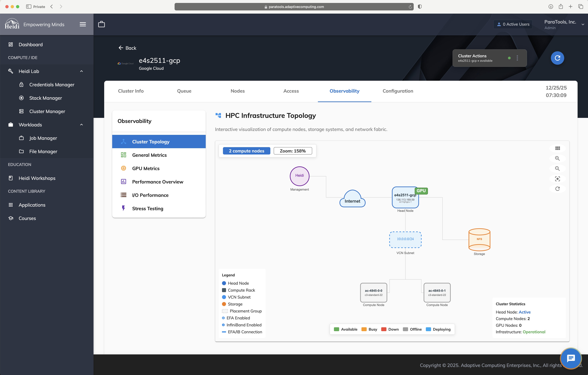Viewport: 588px width, 375px height.
Task: Go Back to previous page
Action: click(127, 48)
